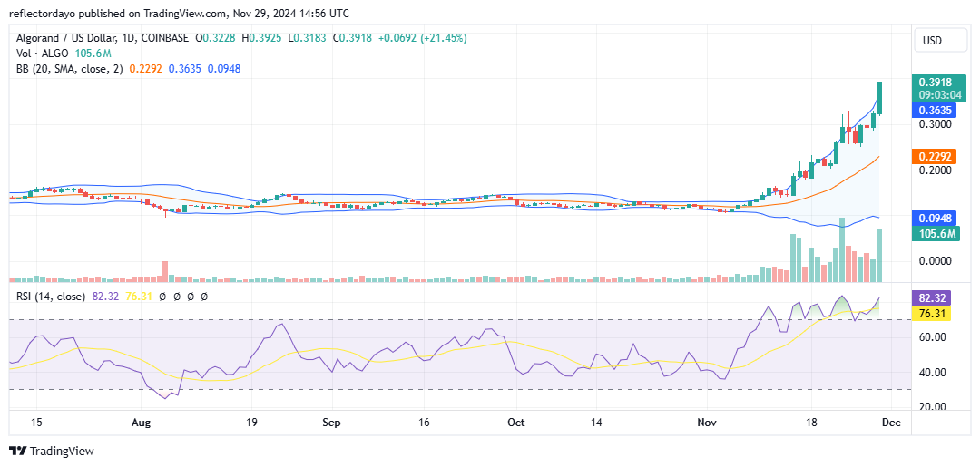This screenshot has height=467, width=980.
Task: Click the 16 date label on the time axis
Action: pos(424,422)
